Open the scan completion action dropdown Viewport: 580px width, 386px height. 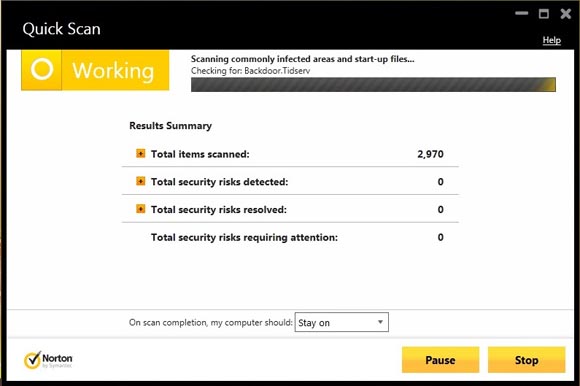341,322
